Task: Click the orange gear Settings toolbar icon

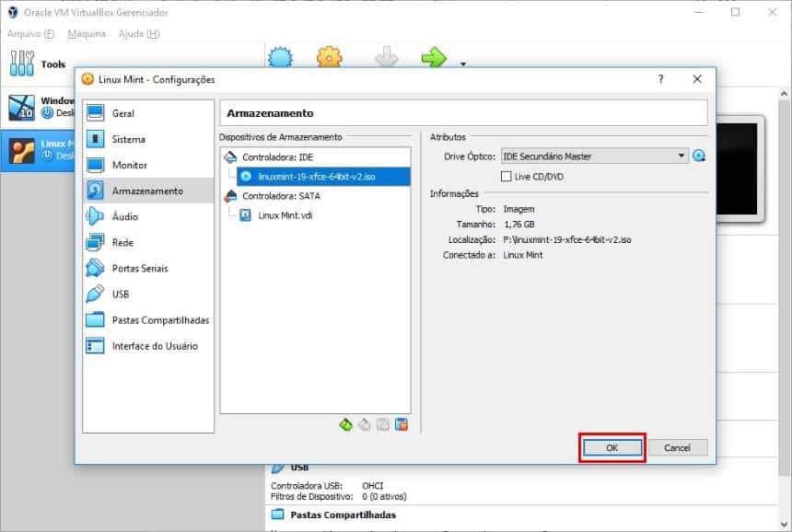Action: (x=330, y=57)
